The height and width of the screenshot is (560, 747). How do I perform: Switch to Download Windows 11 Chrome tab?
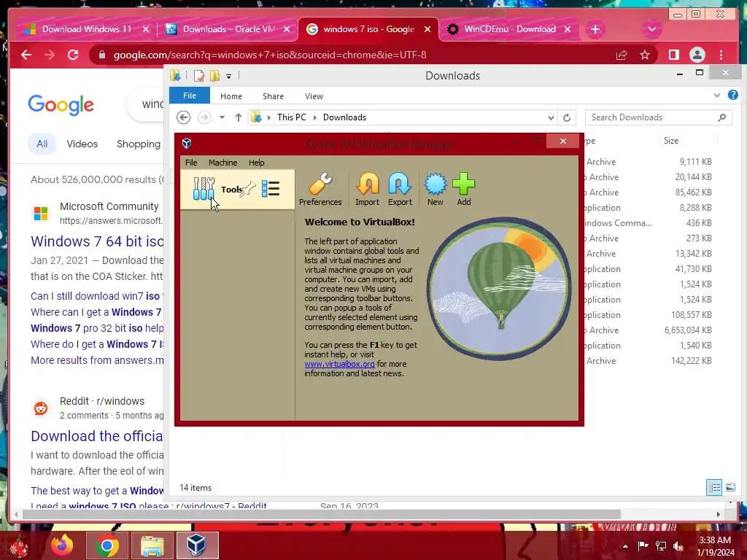pyautogui.click(x=87, y=29)
